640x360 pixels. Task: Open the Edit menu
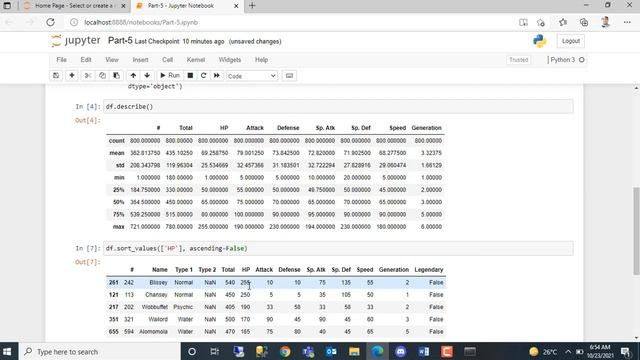pos(86,60)
